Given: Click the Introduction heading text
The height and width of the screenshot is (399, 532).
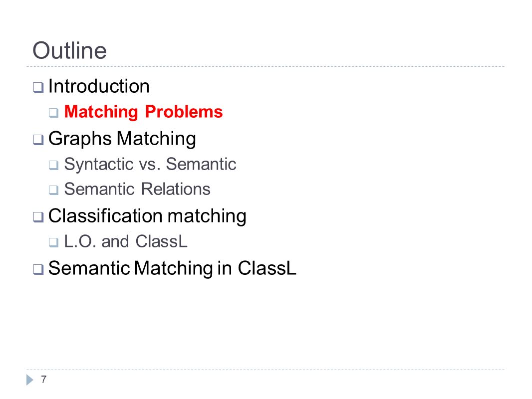Looking at the screenshot, I should pos(99,86).
